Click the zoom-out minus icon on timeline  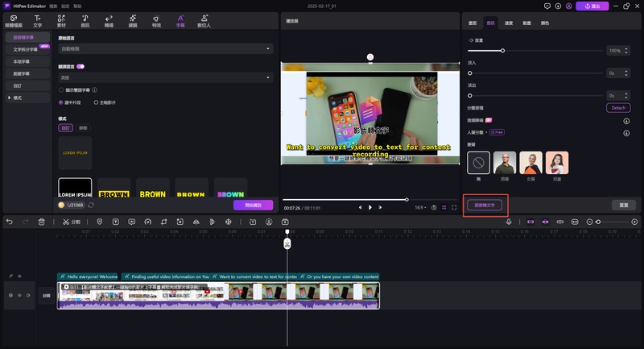coord(589,222)
